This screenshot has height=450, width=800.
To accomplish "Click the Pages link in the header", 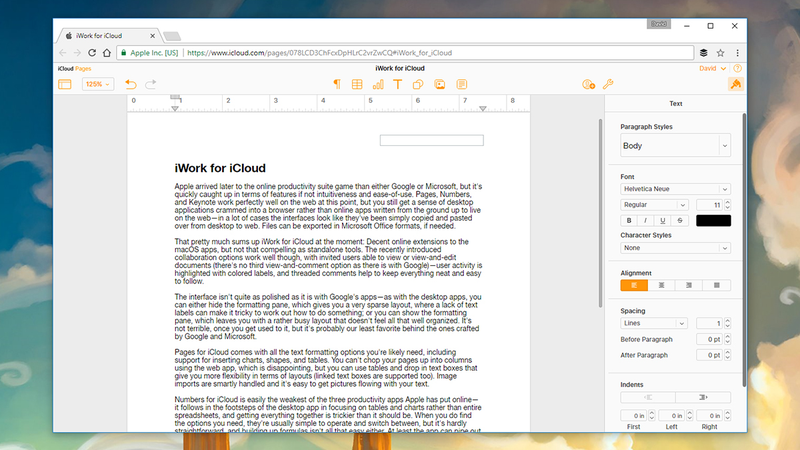I will (x=83, y=68).
